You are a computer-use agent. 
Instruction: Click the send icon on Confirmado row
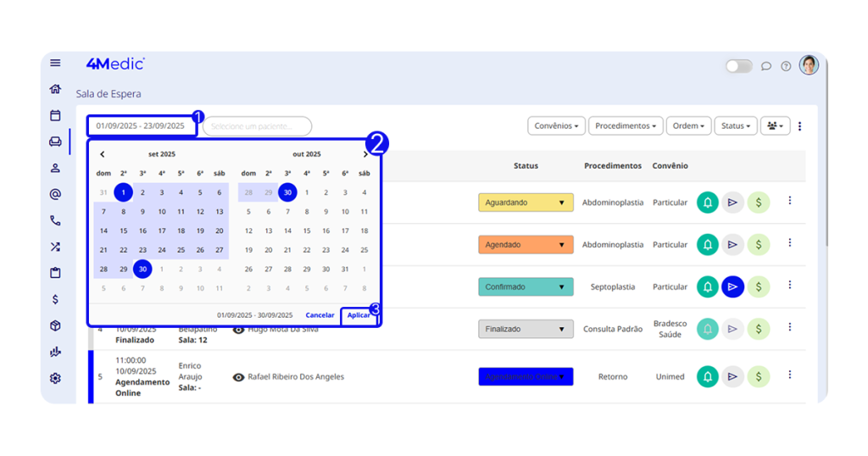click(x=732, y=287)
